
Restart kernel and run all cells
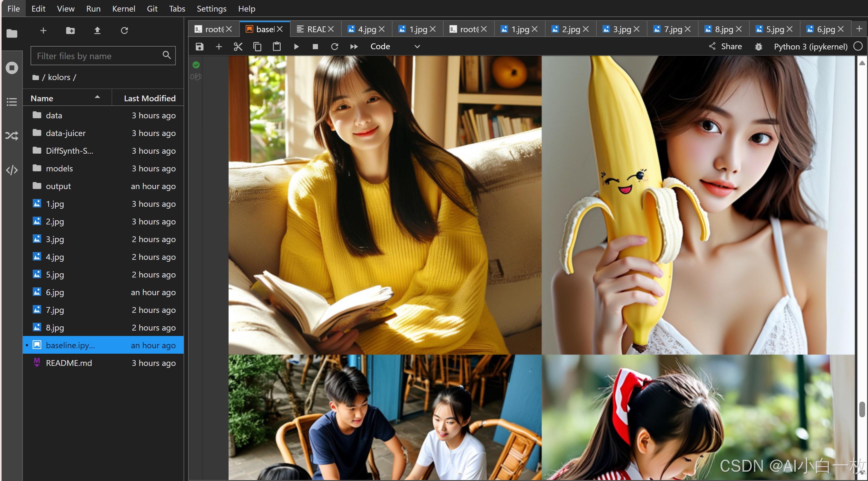tap(353, 47)
